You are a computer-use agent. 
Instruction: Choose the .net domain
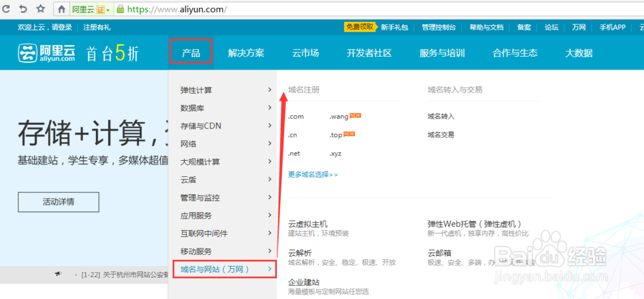(x=294, y=154)
